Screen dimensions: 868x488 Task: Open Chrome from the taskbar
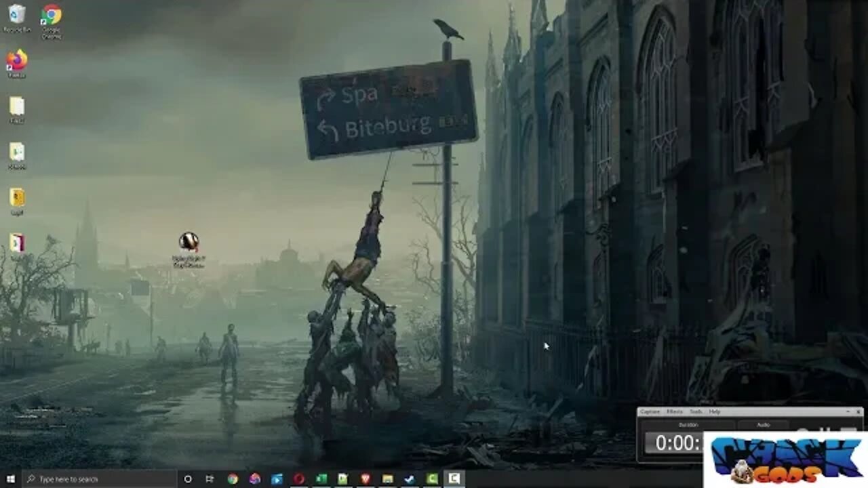233,479
